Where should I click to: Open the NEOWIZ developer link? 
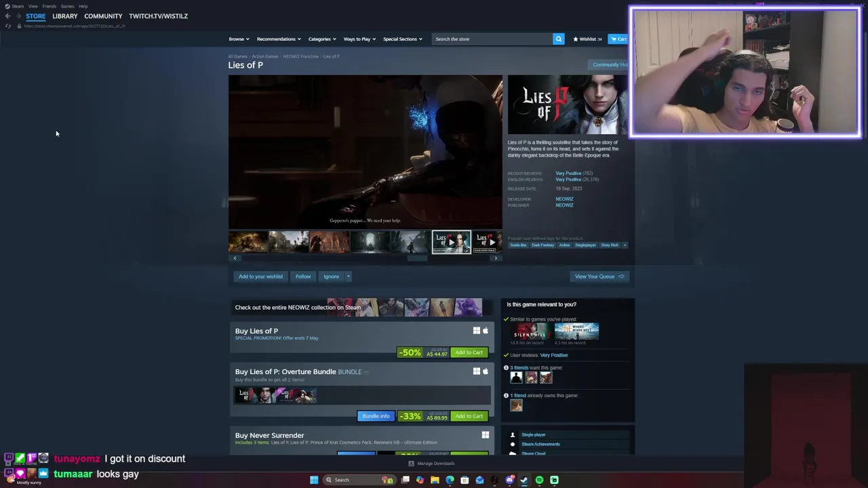[564, 199]
